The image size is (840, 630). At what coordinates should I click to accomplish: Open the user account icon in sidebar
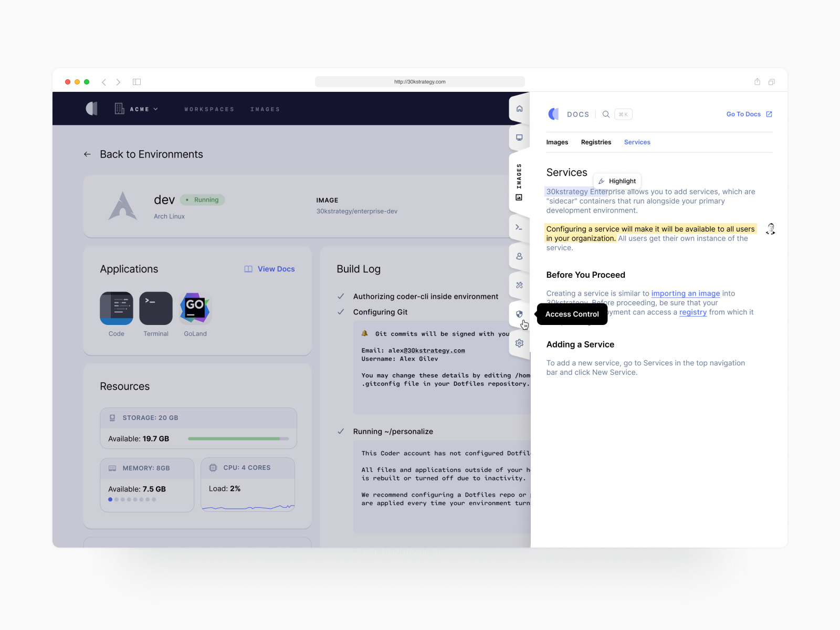(x=519, y=256)
